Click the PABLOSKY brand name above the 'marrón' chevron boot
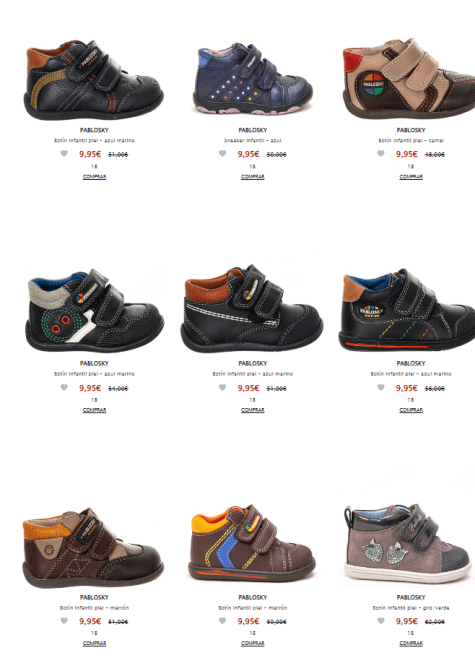This screenshot has height=658, width=475. click(253, 597)
